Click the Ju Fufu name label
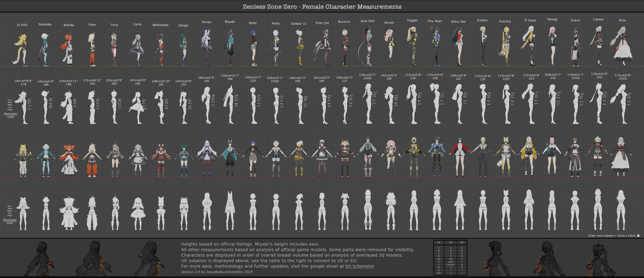The image size is (644, 278). click(x=22, y=25)
